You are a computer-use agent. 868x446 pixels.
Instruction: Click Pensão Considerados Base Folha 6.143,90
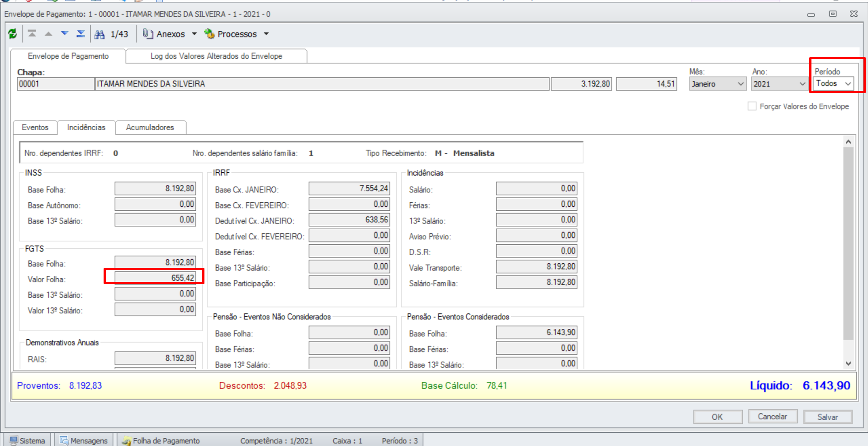[536, 332]
